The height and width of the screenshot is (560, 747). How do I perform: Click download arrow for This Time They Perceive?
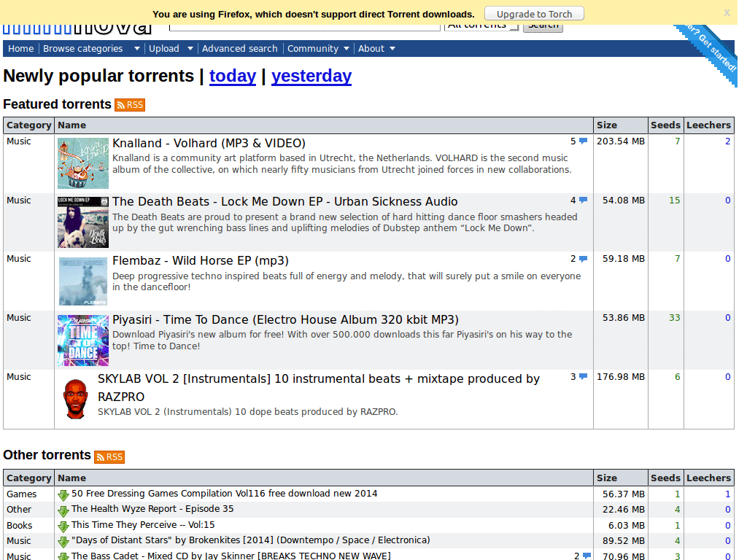click(63, 526)
